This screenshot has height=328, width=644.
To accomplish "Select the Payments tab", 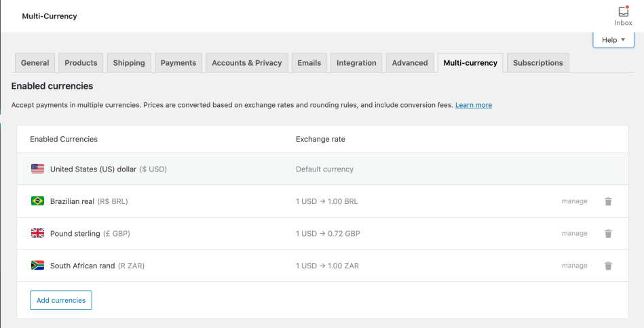I will tap(178, 63).
